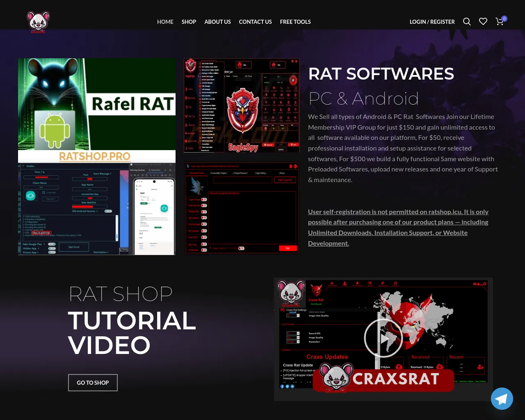Open the EagleSpy image thumbnail

242,105
